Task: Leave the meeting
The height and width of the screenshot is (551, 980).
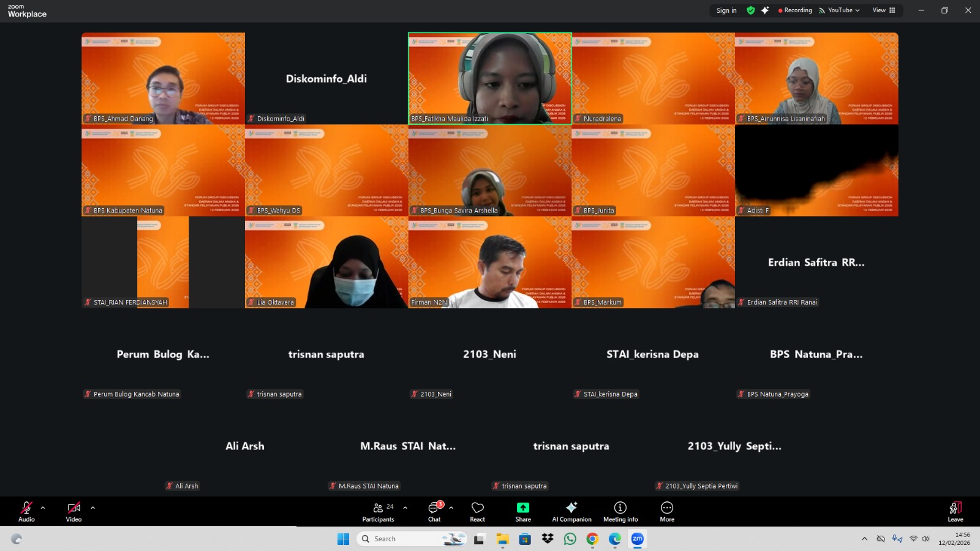Action: point(955,511)
